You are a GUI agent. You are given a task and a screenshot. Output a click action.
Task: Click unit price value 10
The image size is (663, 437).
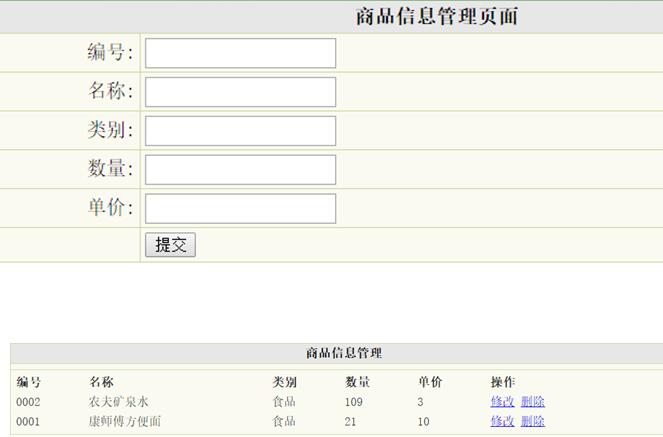tap(424, 421)
